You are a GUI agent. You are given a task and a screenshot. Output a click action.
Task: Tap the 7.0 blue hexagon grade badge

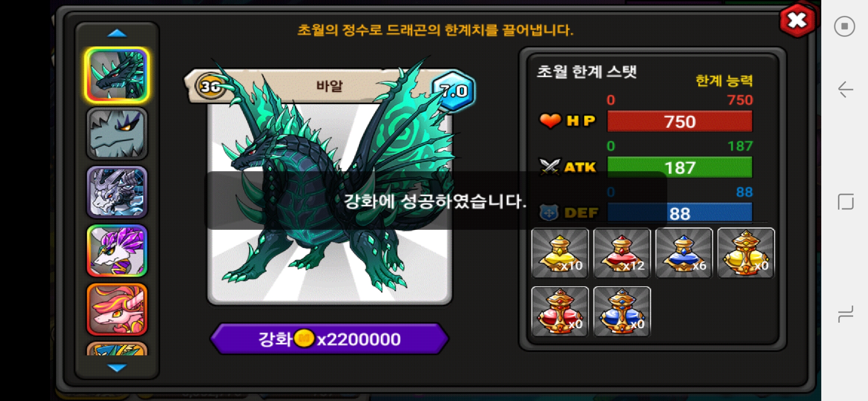453,91
